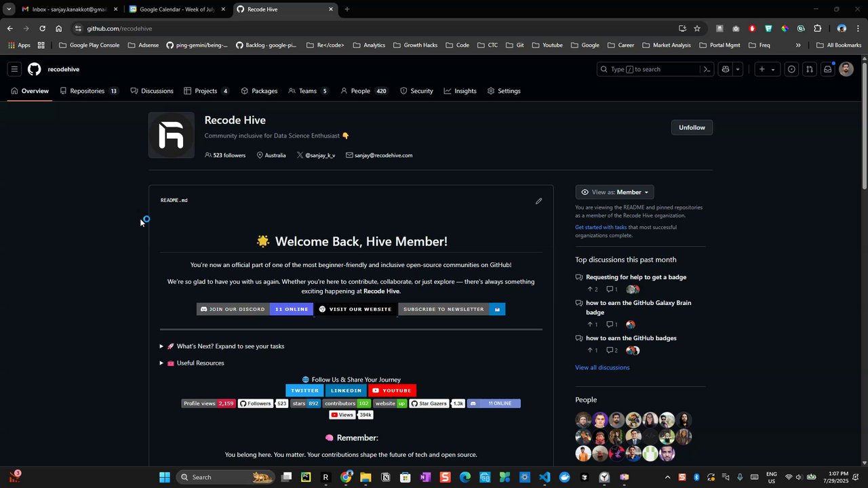Open the Copilot dropdown arrow
The width and height of the screenshot is (868, 488).
click(x=738, y=69)
